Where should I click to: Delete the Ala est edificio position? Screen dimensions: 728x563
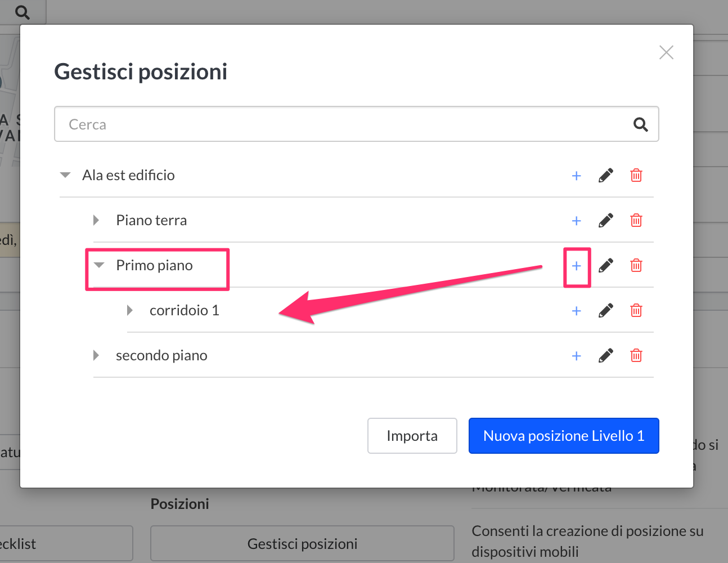[636, 176]
